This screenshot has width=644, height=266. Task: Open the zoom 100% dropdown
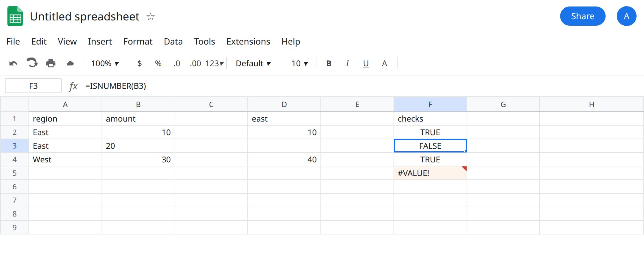click(x=105, y=63)
